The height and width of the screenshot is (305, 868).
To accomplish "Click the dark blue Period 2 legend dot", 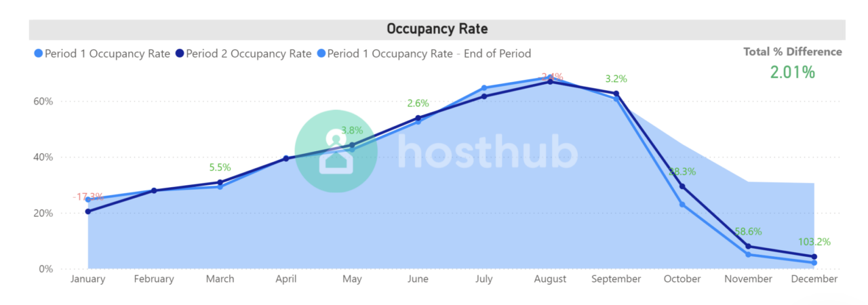I will pyautogui.click(x=179, y=54).
